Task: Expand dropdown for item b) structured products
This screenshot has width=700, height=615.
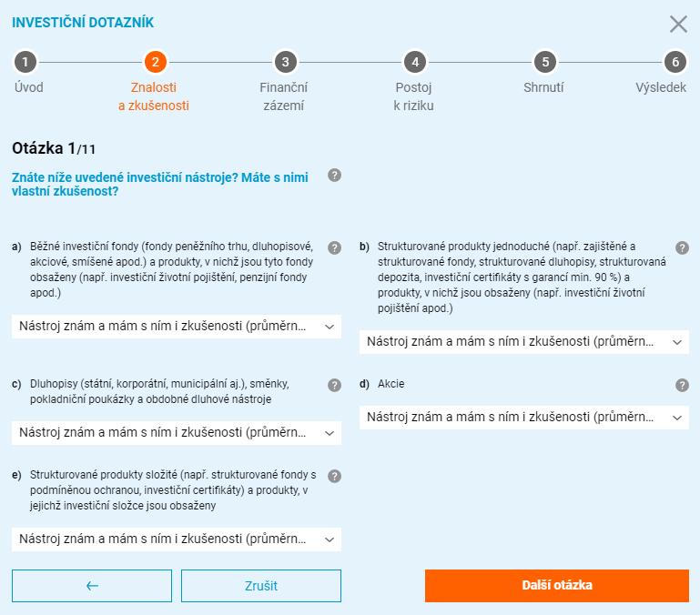Action: 524,342
